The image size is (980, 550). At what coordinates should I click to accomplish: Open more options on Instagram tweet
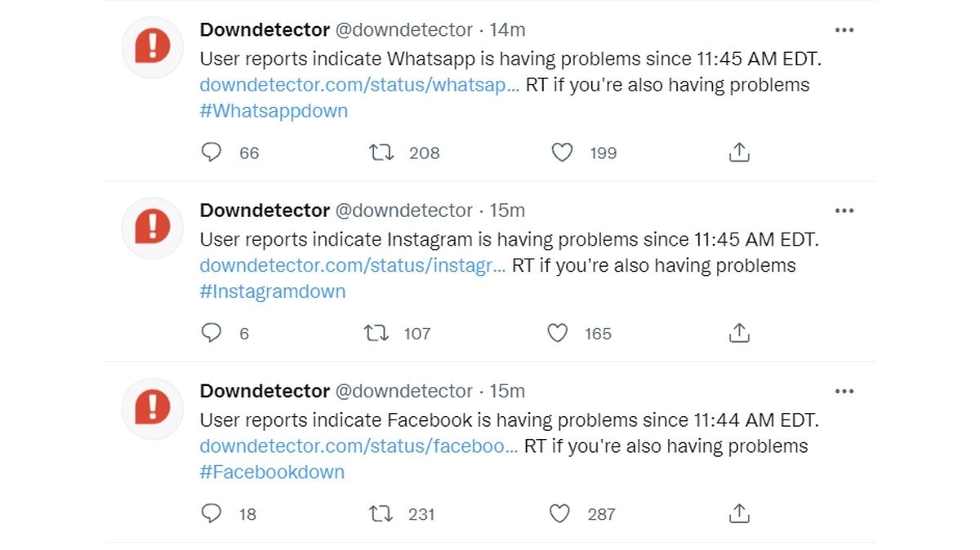pyautogui.click(x=844, y=211)
